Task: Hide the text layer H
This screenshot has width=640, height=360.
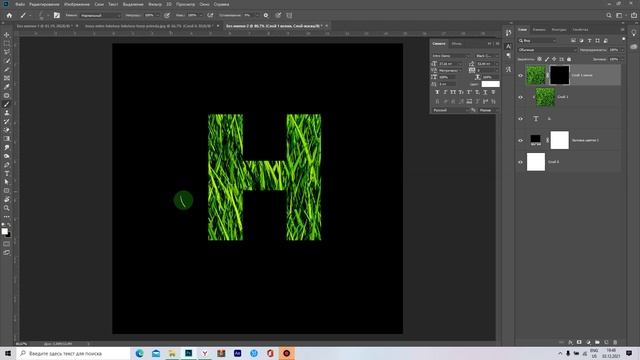Action: [x=520, y=119]
